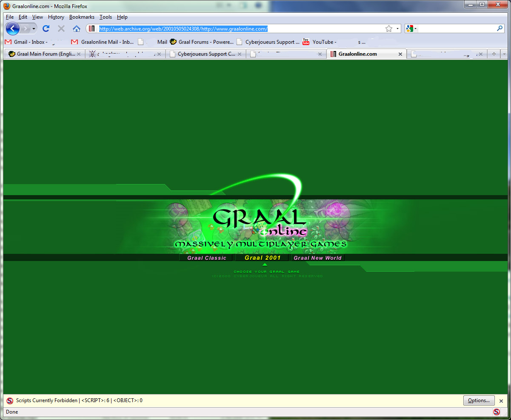
Task: Open the YouTube bookmark in bookmarks toolbar
Action: [x=323, y=42]
